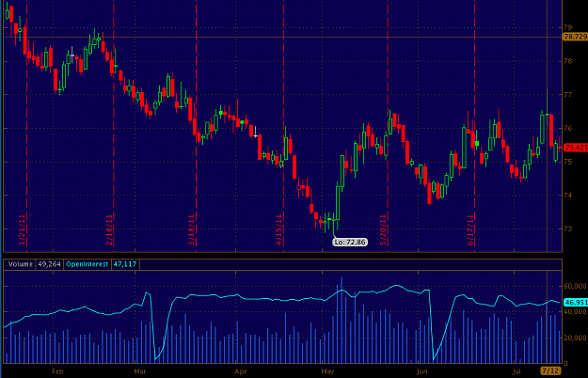Select the OpenInterest study label
588x378 pixels.
click(87, 264)
